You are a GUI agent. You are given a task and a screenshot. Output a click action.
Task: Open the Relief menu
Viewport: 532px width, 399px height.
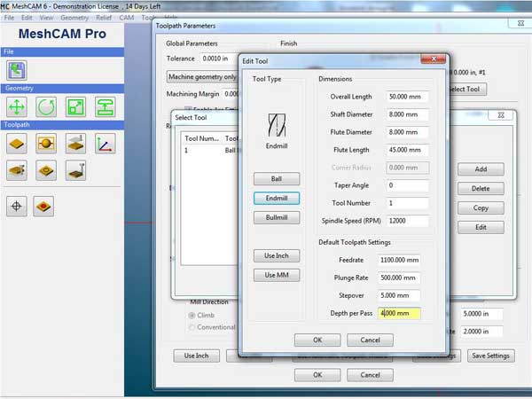104,18
